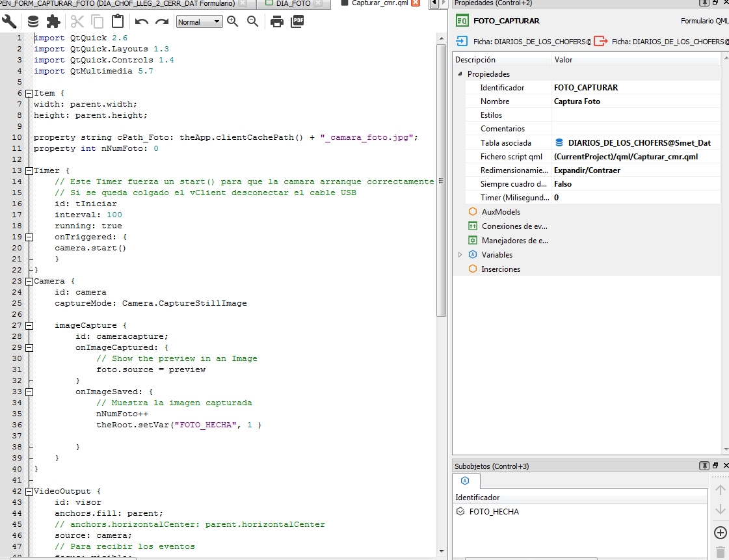
Task: Redo the last edit
Action: click(x=162, y=21)
